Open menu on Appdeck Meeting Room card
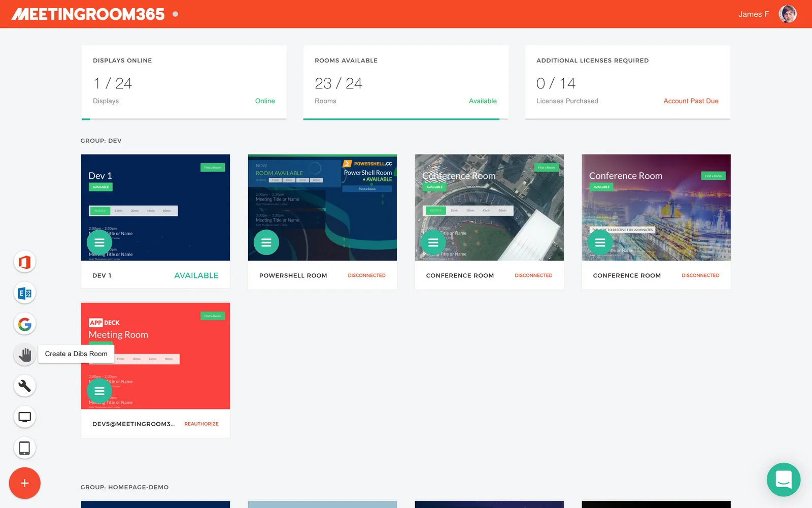Image resolution: width=812 pixels, height=508 pixels. tap(99, 391)
